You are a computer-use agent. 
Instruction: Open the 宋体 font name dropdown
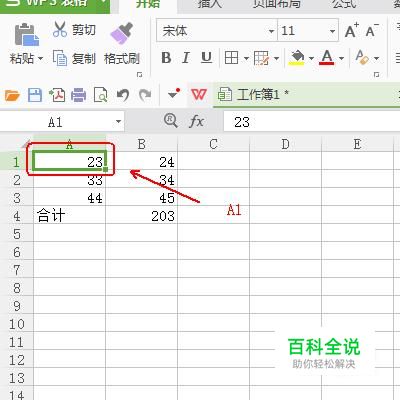(x=271, y=31)
